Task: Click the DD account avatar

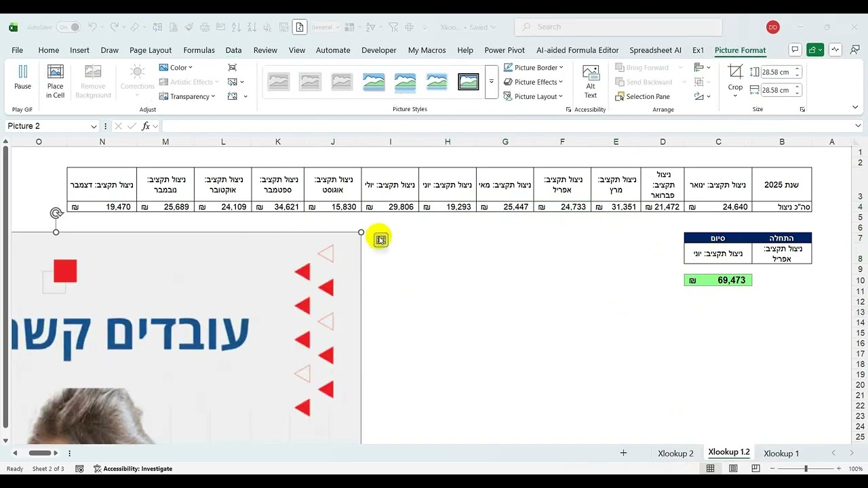Action: point(773,27)
